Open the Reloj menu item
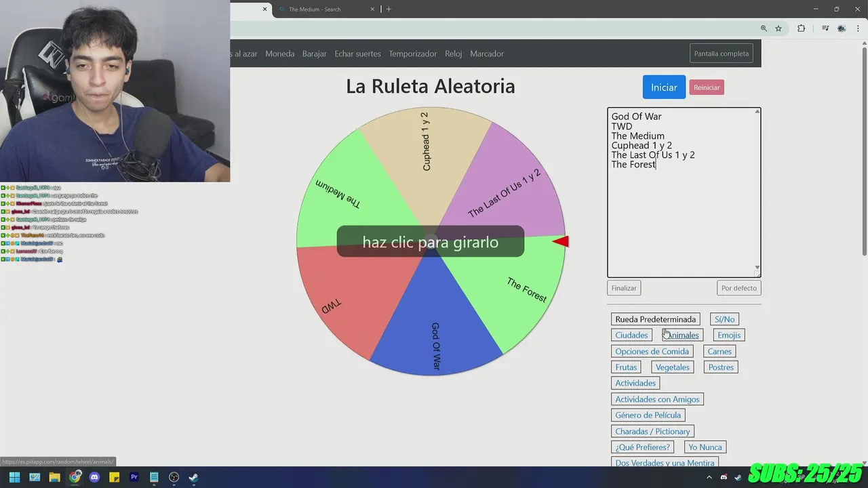The width and height of the screenshot is (868, 488). 454,54
